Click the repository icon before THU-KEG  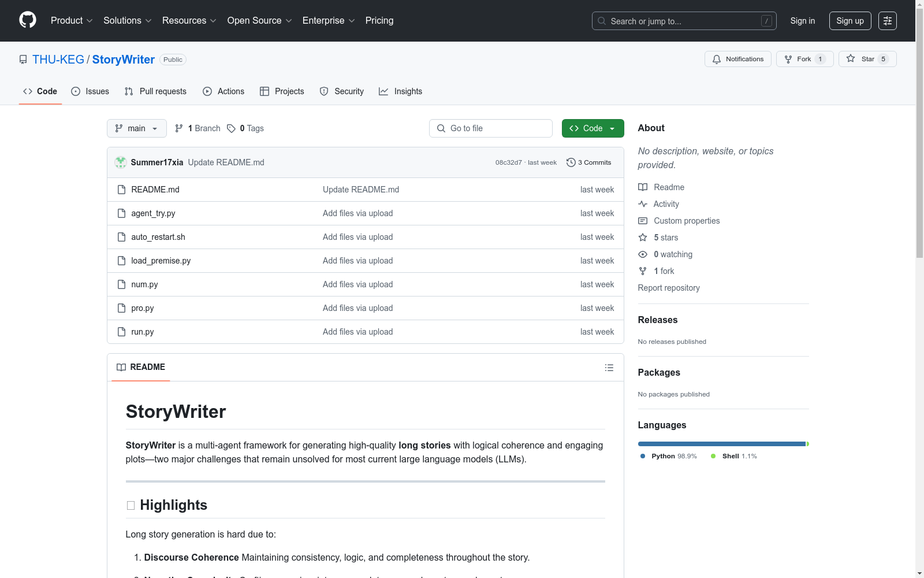tap(23, 60)
